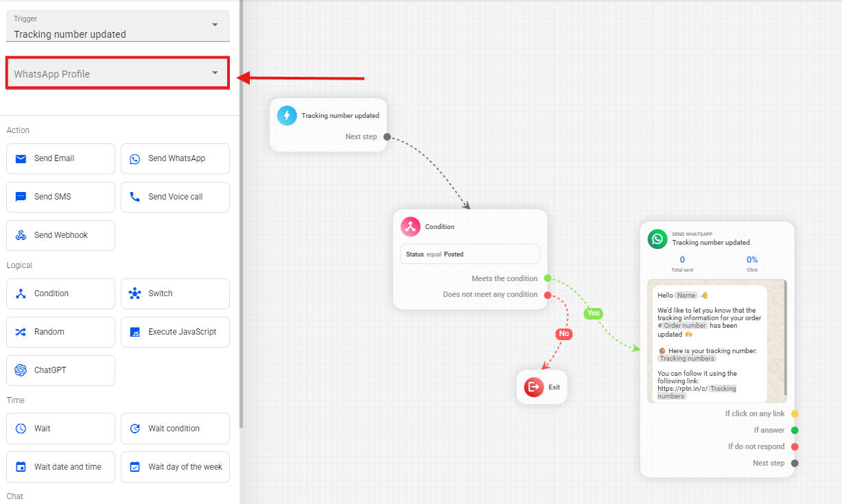Click the pink Condition node icon
The image size is (842, 504).
(410, 226)
